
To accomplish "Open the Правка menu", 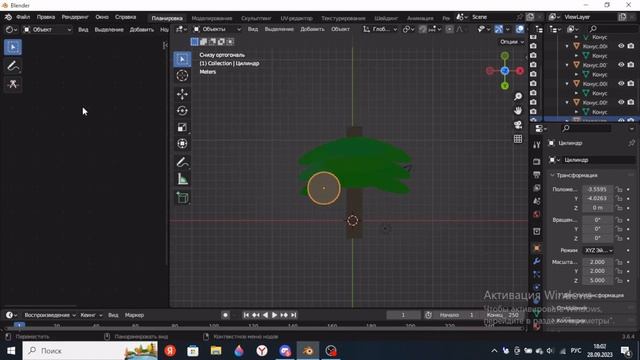I will [x=46, y=17].
